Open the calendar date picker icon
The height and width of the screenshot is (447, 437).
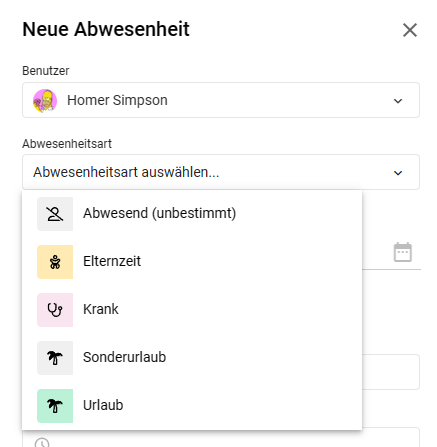tap(403, 252)
